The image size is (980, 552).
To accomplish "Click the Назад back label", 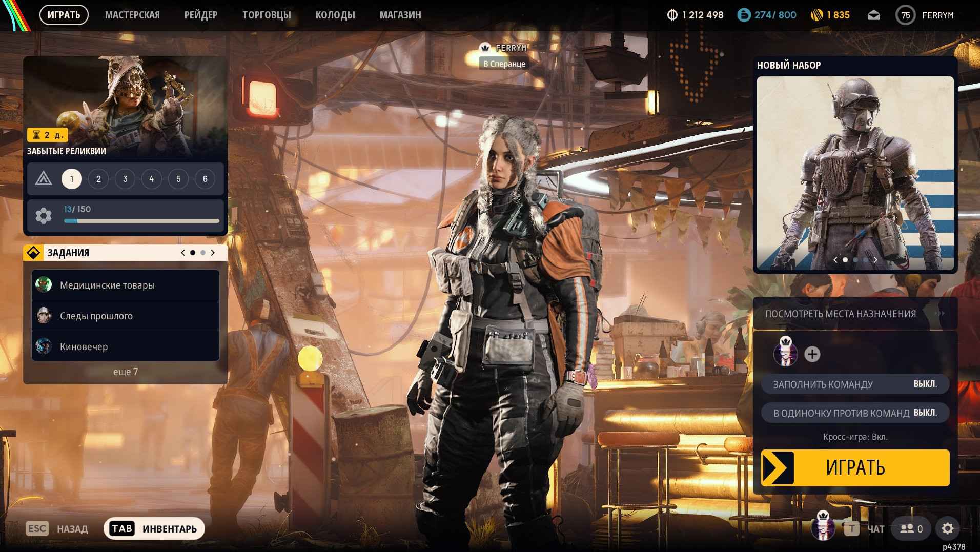I will pos(72,529).
